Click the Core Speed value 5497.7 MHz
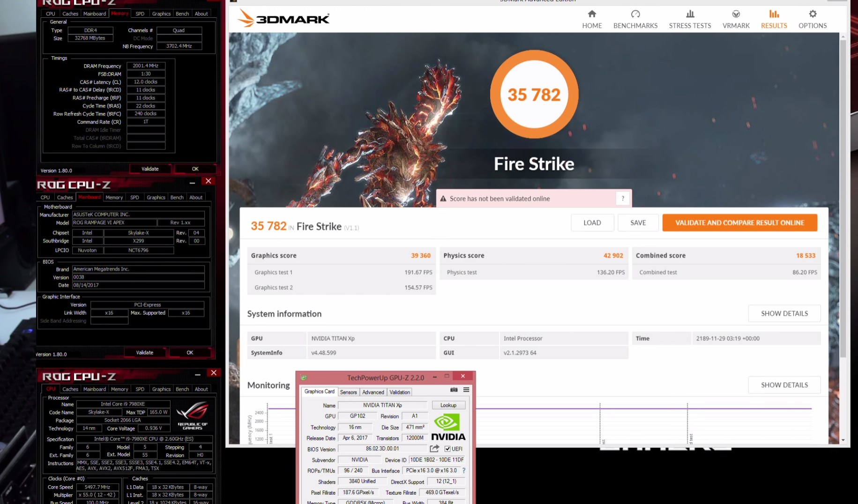This screenshot has height=504, width=858. [97, 487]
